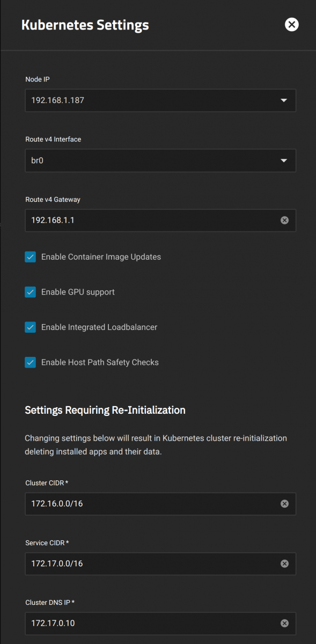Close the Kubernetes Settings panel

[x=291, y=25]
